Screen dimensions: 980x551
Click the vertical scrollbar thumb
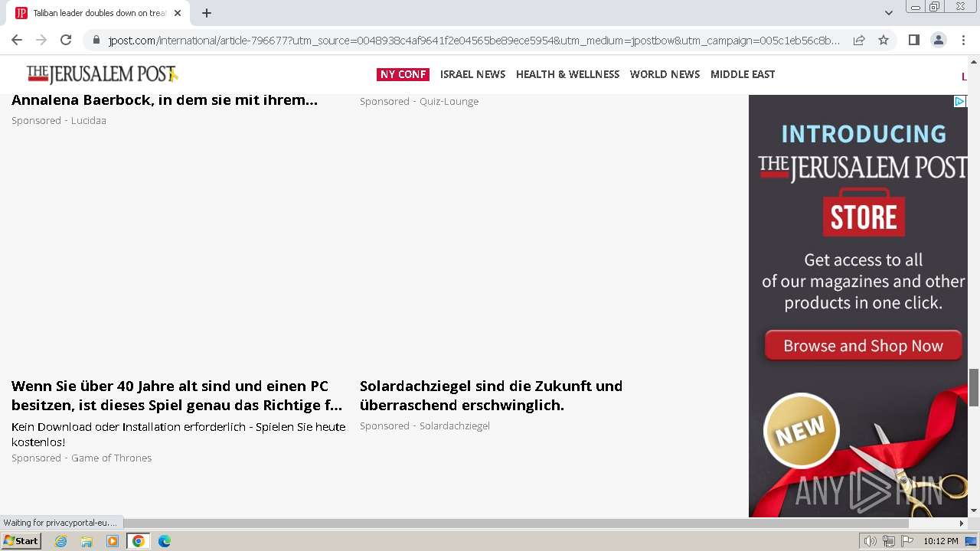pyautogui.click(x=974, y=387)
